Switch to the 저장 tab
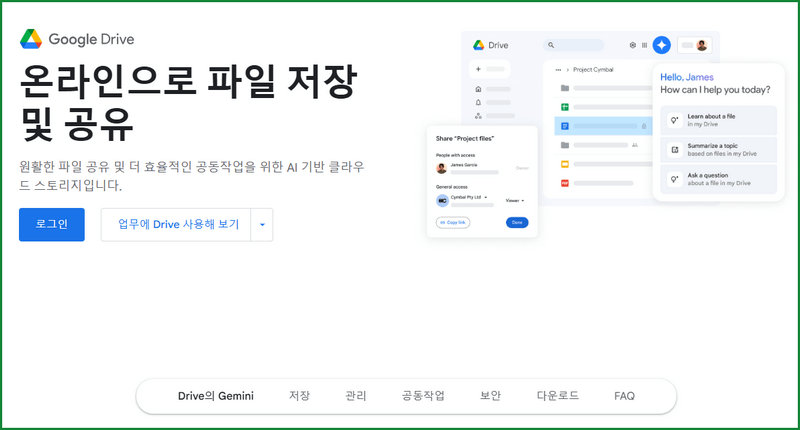 tap(299, 396)
